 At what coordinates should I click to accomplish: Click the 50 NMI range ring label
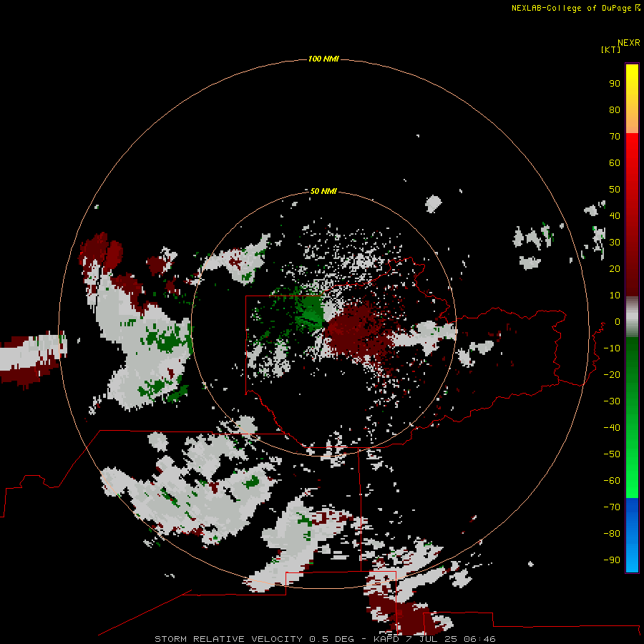pos(323,191)
